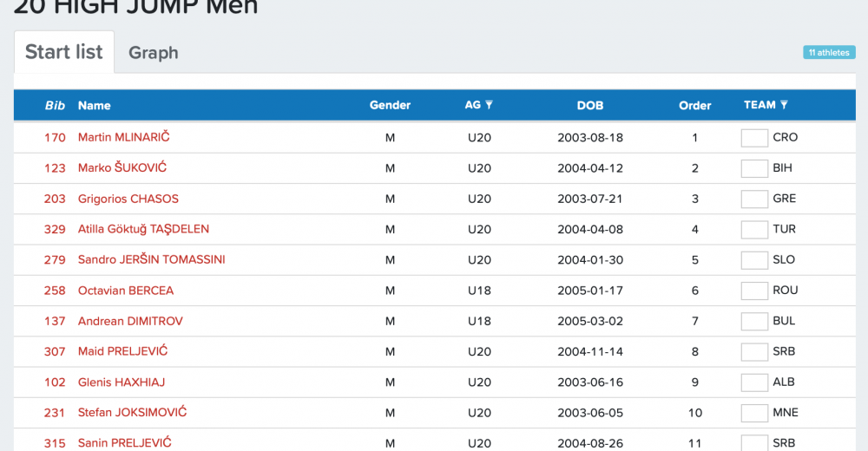Click Octavian BERCEA's name

[x=126, y=291]
